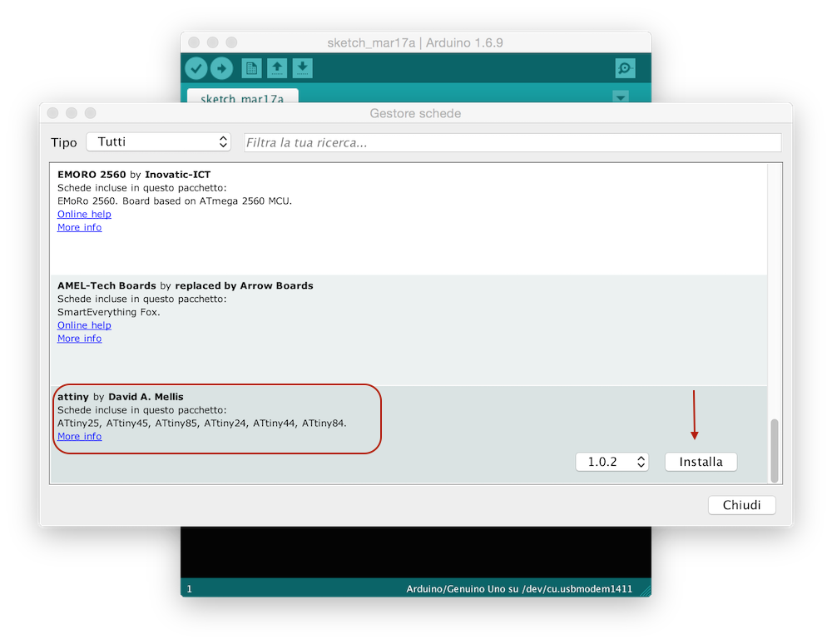Open More info link for attiny package
Viewport: 832px width, 644px height.
coord(80,437)
